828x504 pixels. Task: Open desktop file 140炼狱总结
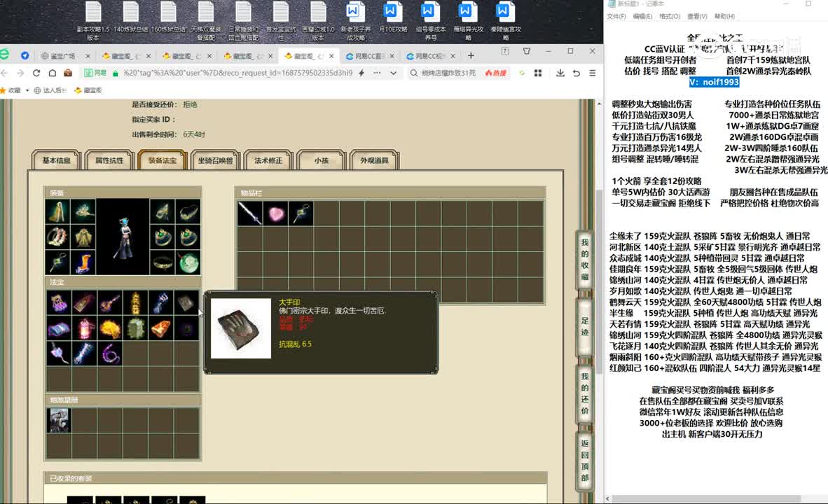point(130,17)
